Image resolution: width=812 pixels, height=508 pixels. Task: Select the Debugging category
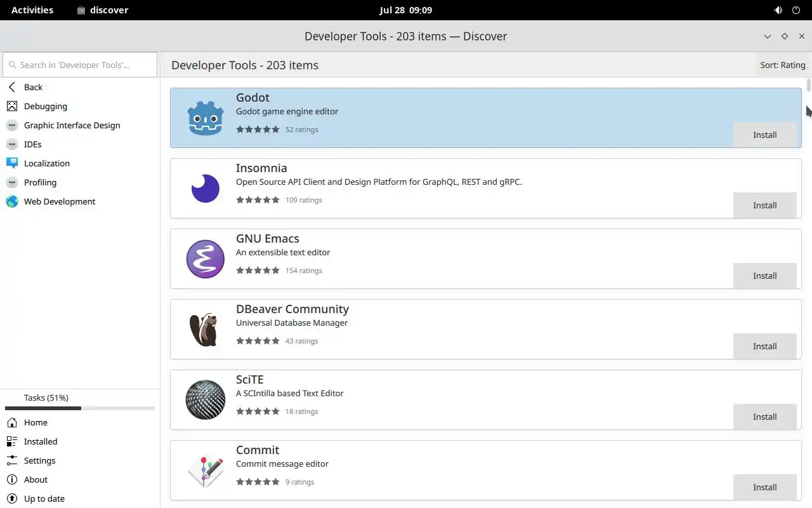point(80,106)
